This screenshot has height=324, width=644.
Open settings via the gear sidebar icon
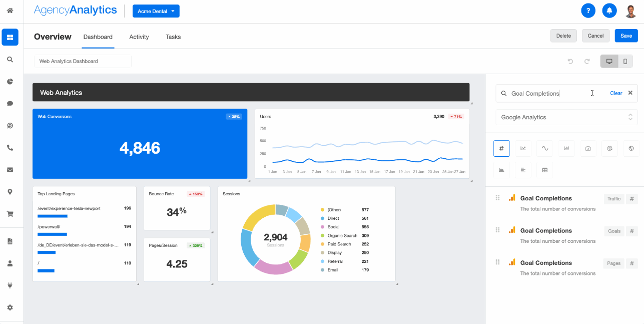point(10,307)
